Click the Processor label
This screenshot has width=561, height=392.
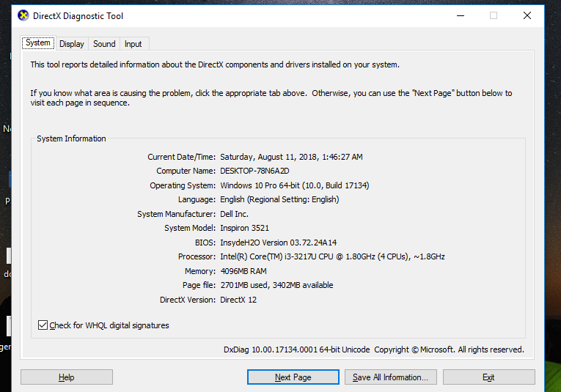pos(197,256)
